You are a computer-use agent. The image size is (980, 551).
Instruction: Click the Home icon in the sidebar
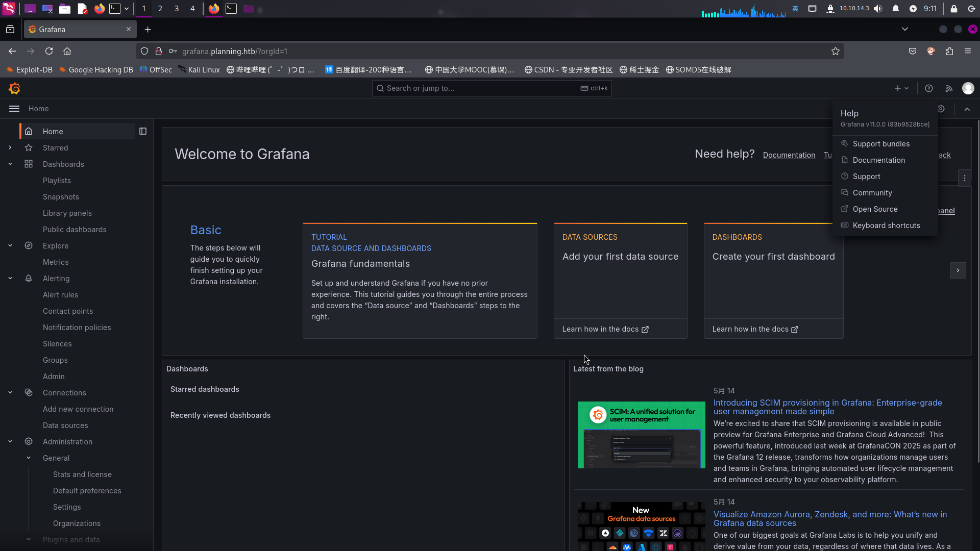click(29, 132)
